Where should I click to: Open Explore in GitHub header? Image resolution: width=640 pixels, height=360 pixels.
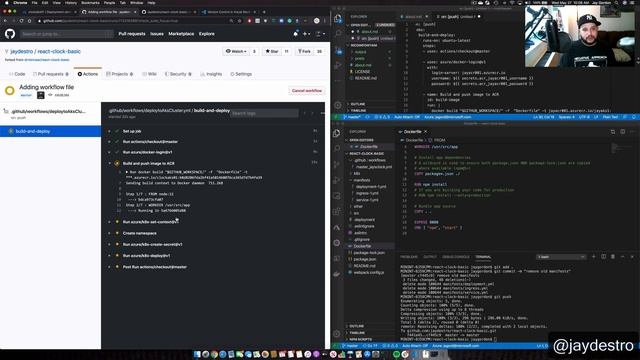pyautogui.click(x=207, y=34)
